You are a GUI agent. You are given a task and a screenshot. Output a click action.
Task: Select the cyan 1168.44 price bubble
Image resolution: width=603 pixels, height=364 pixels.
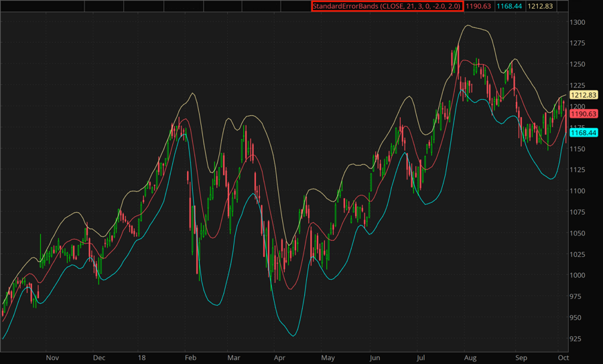[x=584, y=133]
